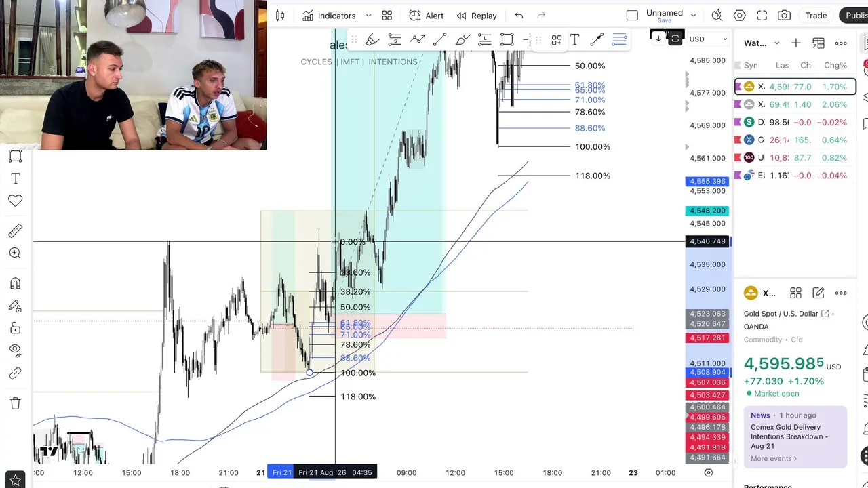Viewport: 868px width, 488px height.
Task: Select the arrow line tool in floating toolbar
Action: coord(597,40)
